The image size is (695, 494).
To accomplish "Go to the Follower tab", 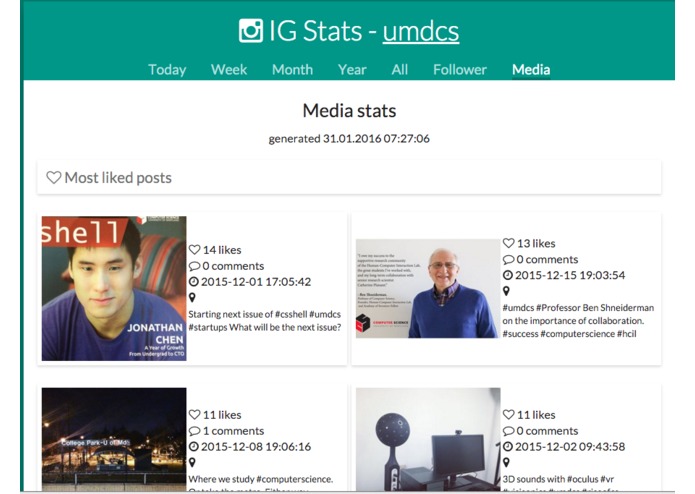I will 460,70.
